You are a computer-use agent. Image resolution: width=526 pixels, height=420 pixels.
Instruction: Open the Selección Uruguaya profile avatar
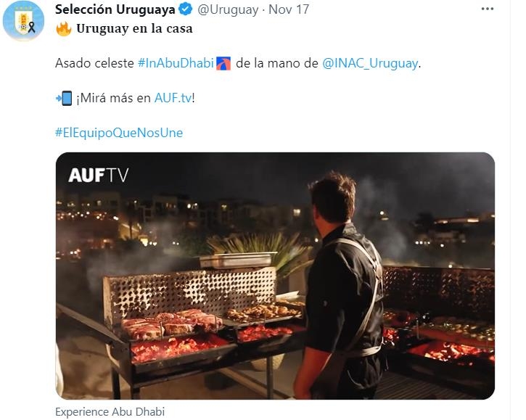click(x=23, y=21)
